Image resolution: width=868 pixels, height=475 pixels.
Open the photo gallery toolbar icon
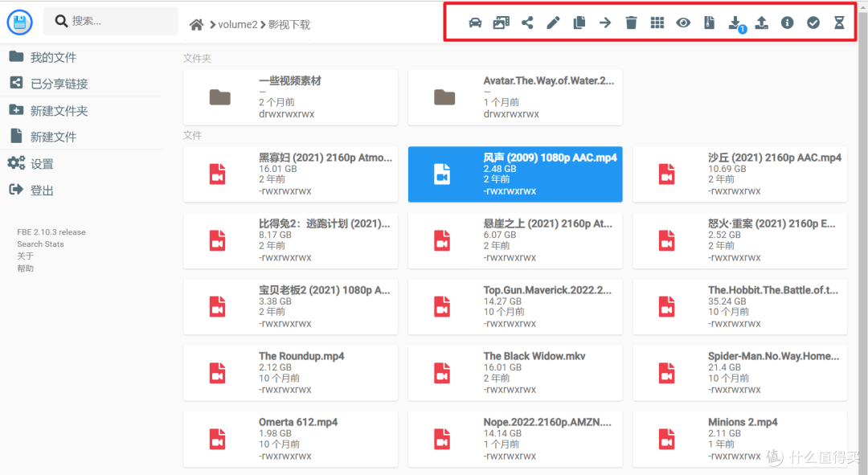[501, 23]
